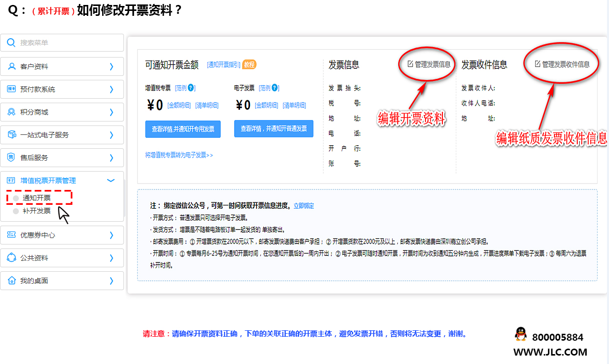This screenshot has height=364, width=609.
Task: Expand the 客户资料 menu chevron
Action: (112, 66)
